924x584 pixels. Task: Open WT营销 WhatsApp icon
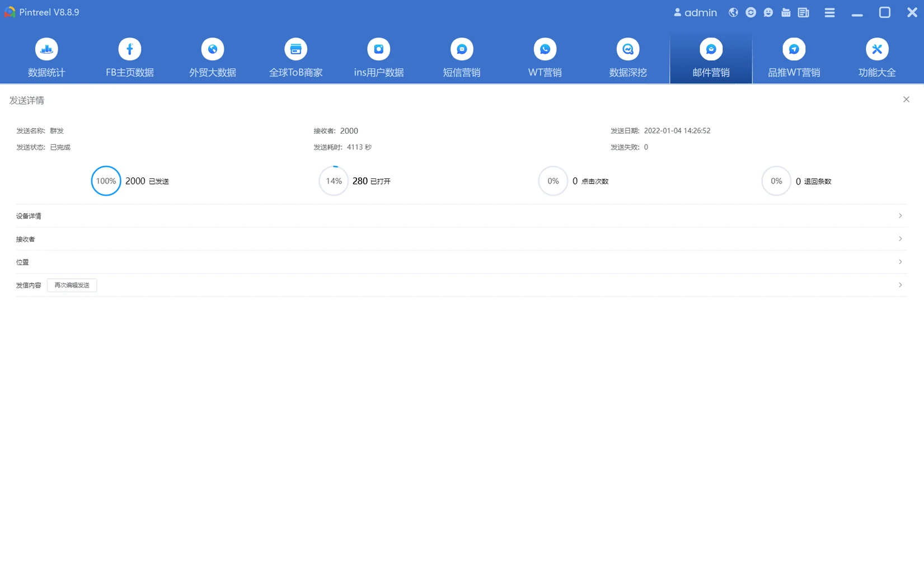coord(545,49)
